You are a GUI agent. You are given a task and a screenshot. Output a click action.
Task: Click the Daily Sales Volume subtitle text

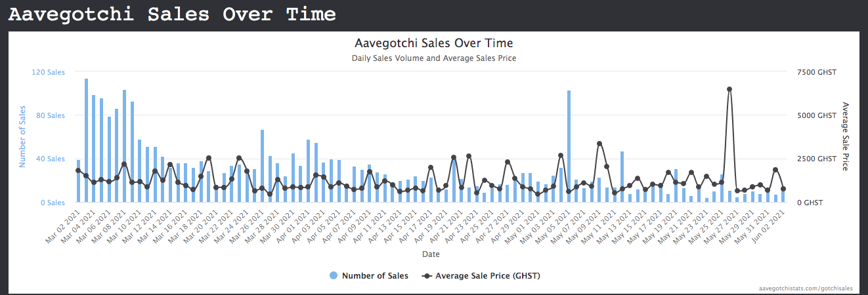coord(434,58)
